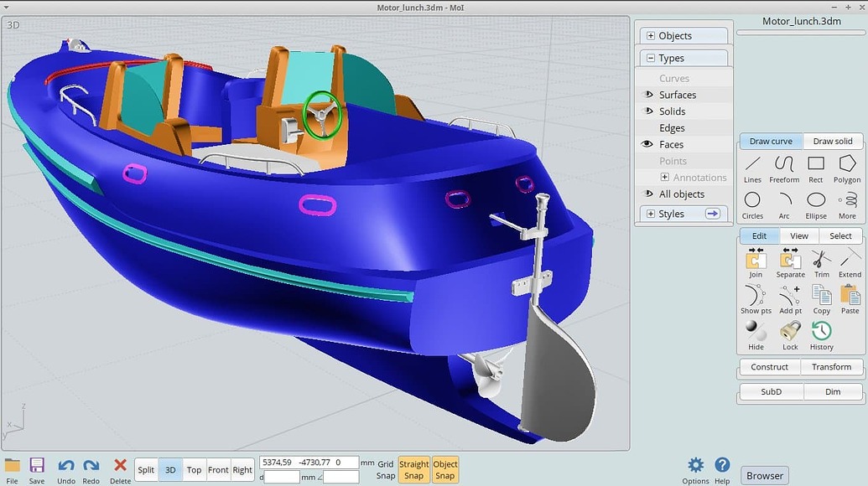Open the History tool
This screenshot has height=486, width=868.
[x=822, y=336]
